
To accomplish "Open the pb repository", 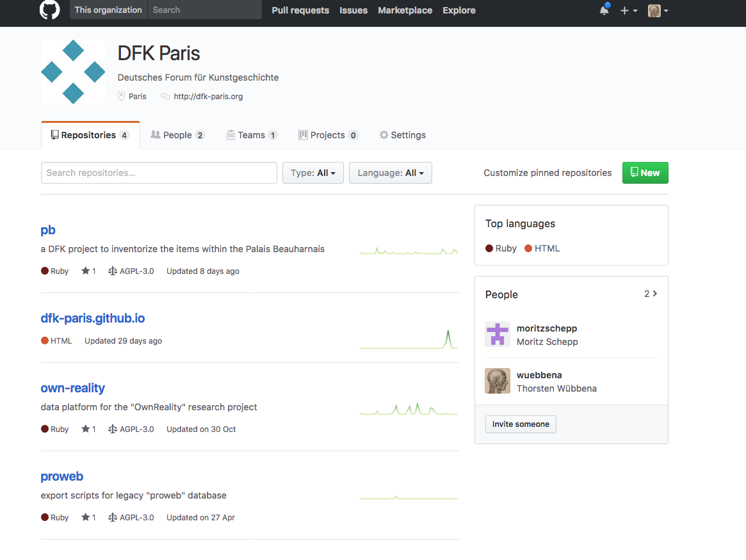I will point(48,230).
